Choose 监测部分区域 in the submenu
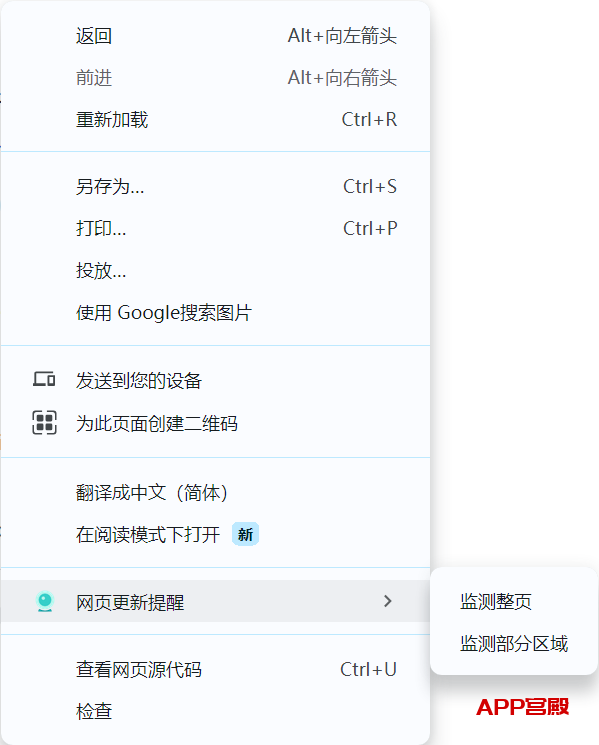The image size is (599, 745). tap(513, 644)
